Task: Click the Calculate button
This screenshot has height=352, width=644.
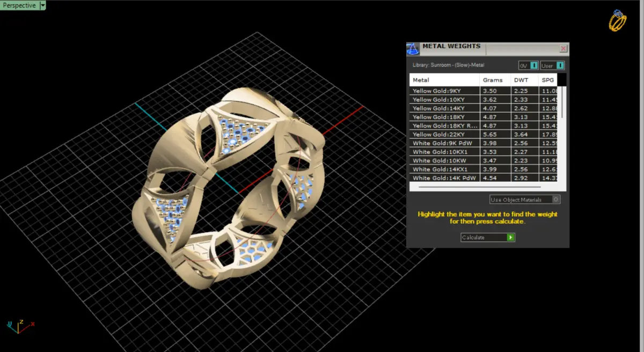Action: coord(488,237)
